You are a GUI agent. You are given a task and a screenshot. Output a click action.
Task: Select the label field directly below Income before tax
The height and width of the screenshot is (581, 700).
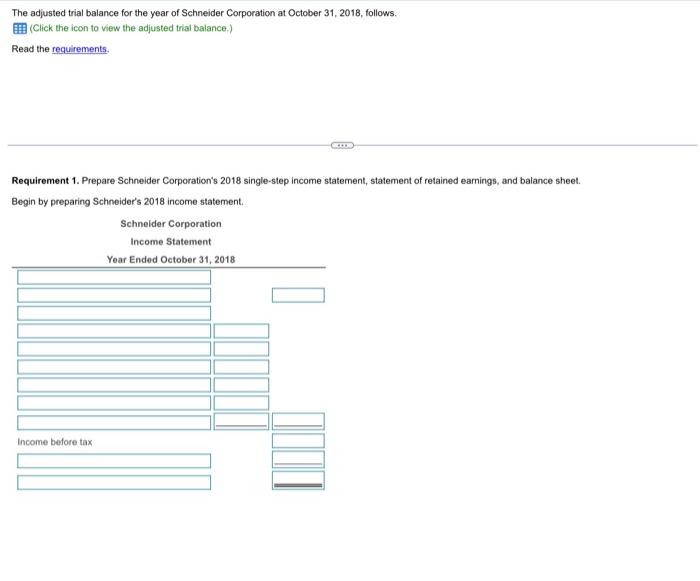[114, 461]
